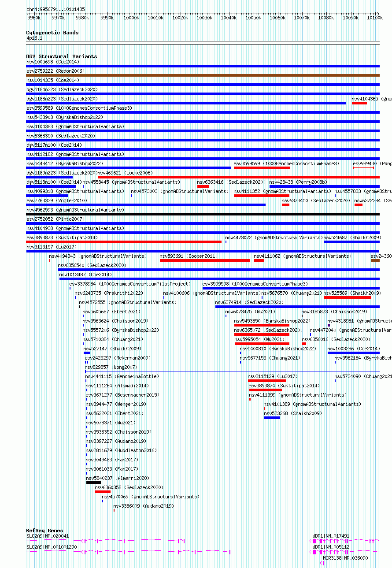
Task: Click brown bar of esv2759222 (Redon2006)
Action: click(203, 75)
